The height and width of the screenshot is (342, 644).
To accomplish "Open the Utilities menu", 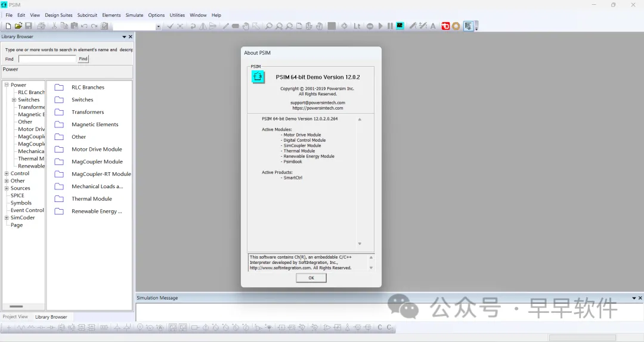I will (177, 15).
